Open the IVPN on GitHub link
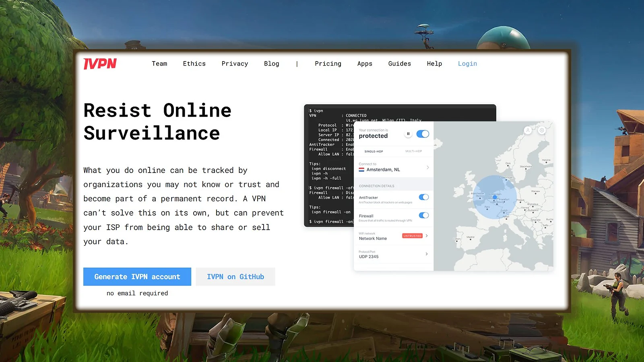644x362 pixels. click(x=235, y=277)
